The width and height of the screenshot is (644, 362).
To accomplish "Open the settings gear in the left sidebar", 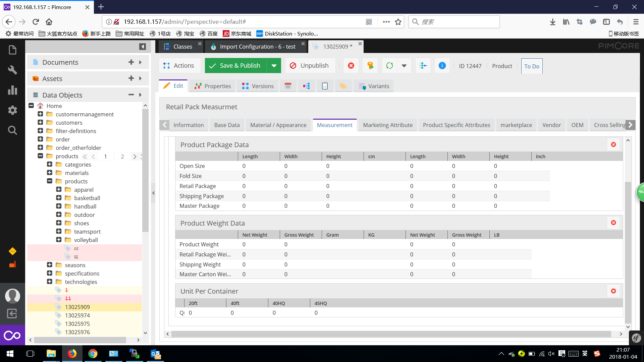I will click(12, 110).
